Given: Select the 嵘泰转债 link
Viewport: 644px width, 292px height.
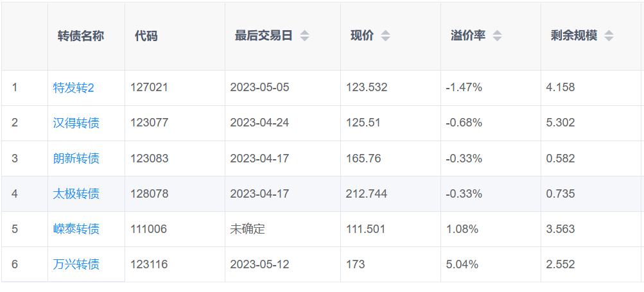Looking at the screenshot, I should tap(76, 228).
